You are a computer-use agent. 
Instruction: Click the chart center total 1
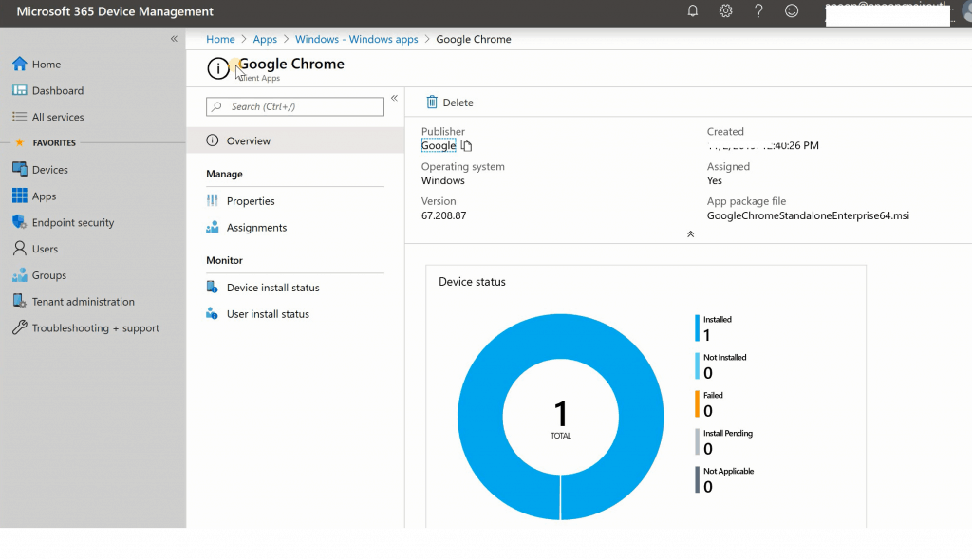pos(560,414)
